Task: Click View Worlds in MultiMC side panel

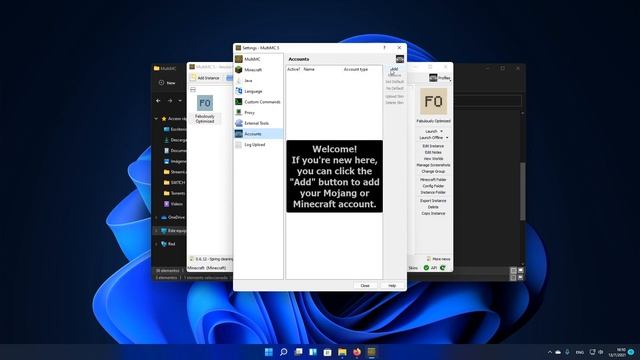Action: (x=433, y=158)
